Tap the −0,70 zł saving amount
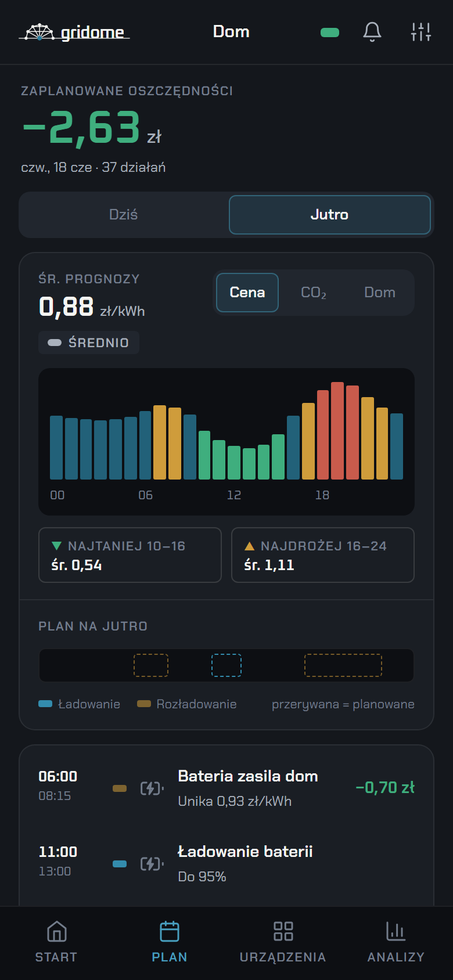Image resolution: width=453 pixels, height=980 pixels. [x=385, y=788]
